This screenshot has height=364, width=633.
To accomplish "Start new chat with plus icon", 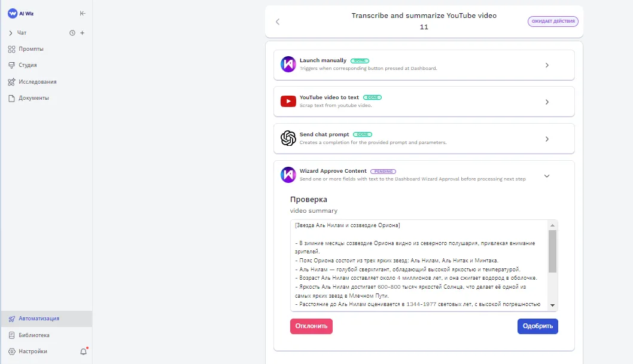I will [83, 33].
